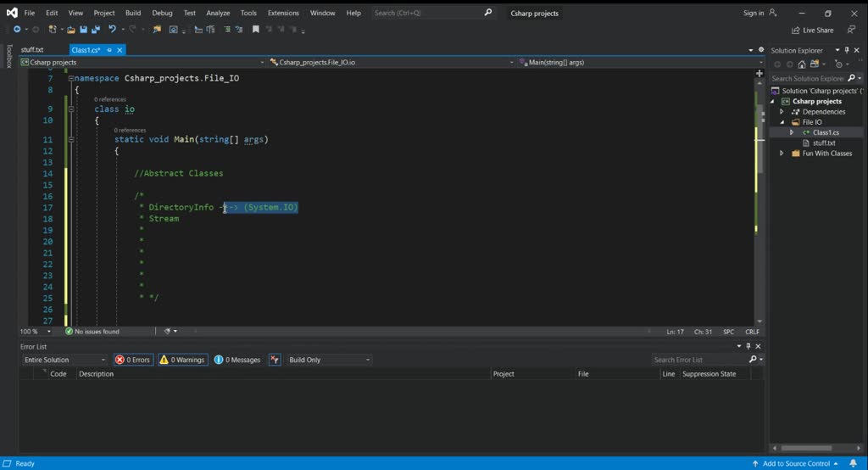This screenshot has width=868, height=470.
Task: Click the Home icon in Solution Explorer
Action: click(802, 64)
